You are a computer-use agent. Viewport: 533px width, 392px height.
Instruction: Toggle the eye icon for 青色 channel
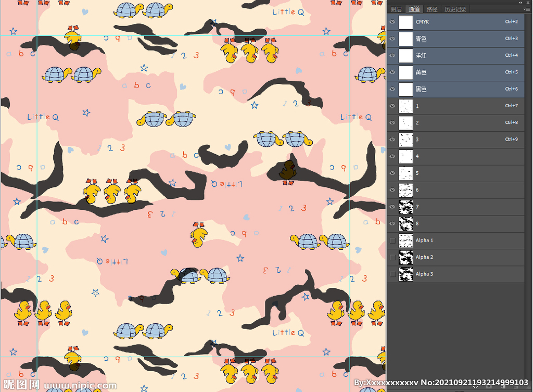pos(392,39)
